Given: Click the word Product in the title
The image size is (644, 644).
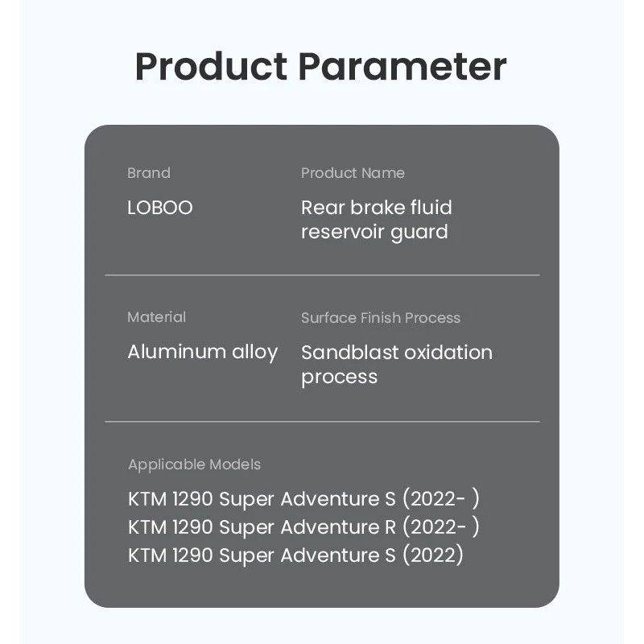Looking at the screenshot, I should pos(211,67).
